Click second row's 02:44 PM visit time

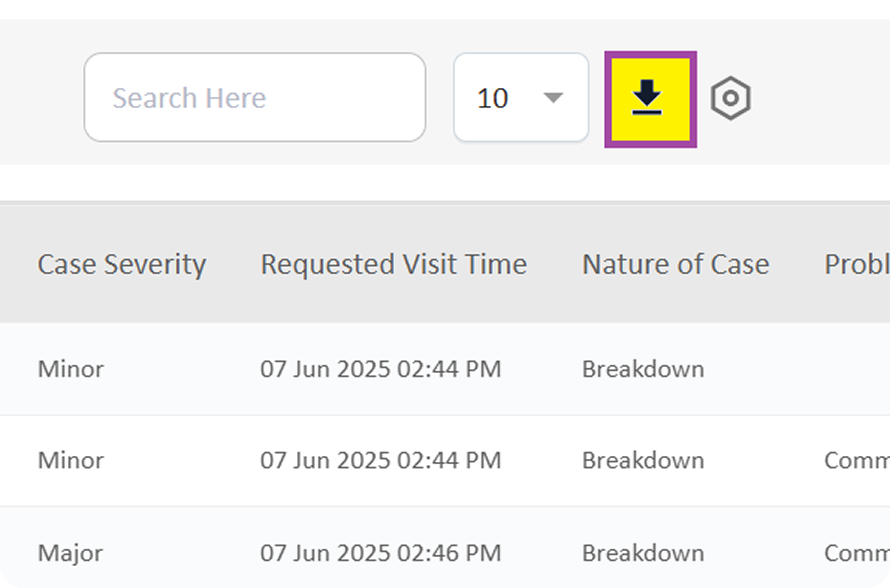click(380, 461)
